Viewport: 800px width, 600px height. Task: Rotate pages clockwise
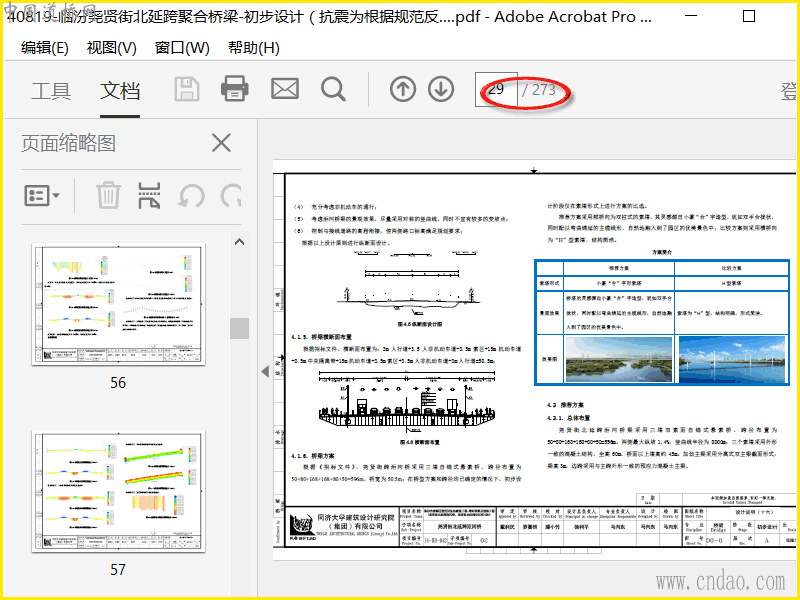click(231, 196)
